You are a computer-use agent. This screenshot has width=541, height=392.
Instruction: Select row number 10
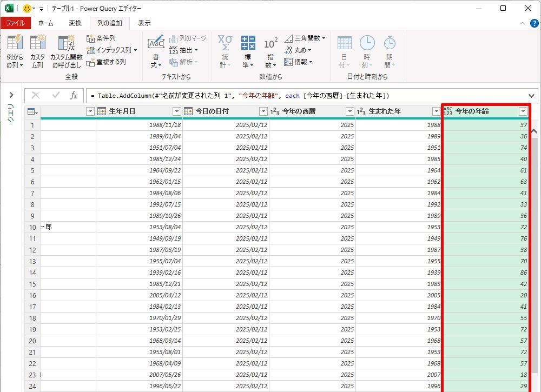pos(32,227)
